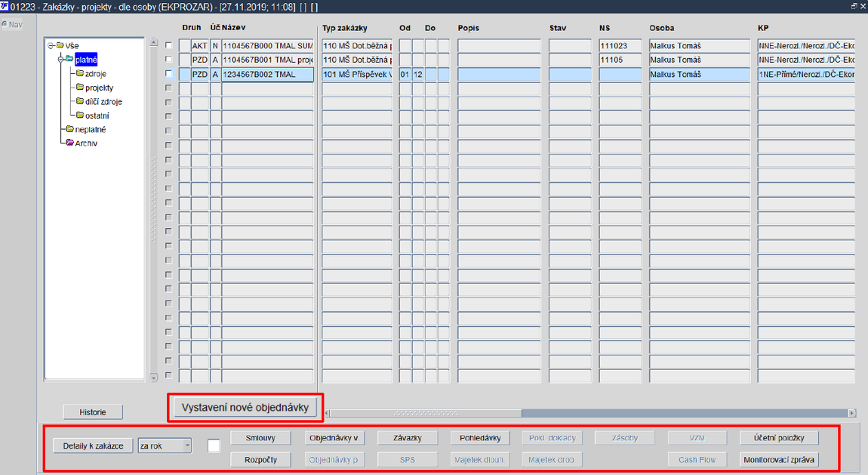Screen dimensions: 868x475
Task: Click the horizontal scrollbar below the table
Action: pos(590,413)
